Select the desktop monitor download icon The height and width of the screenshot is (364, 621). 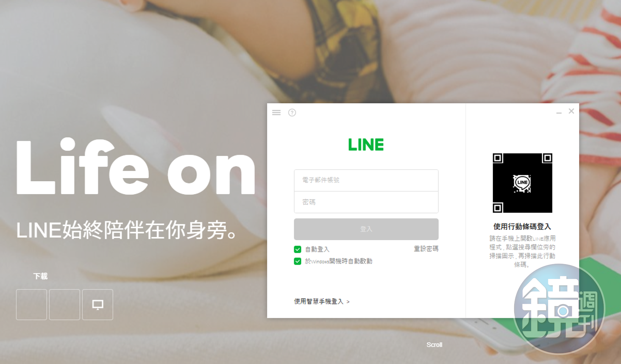(97, 305)
